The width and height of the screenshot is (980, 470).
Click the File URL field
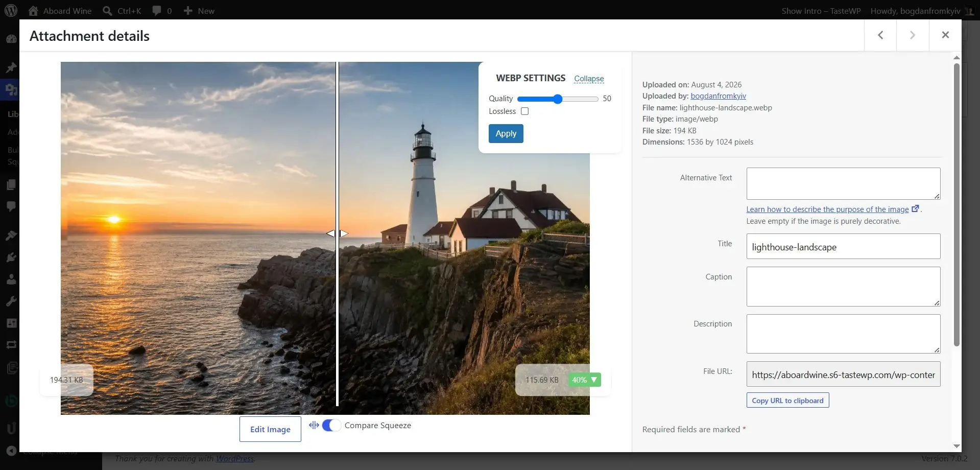point(843,374)
